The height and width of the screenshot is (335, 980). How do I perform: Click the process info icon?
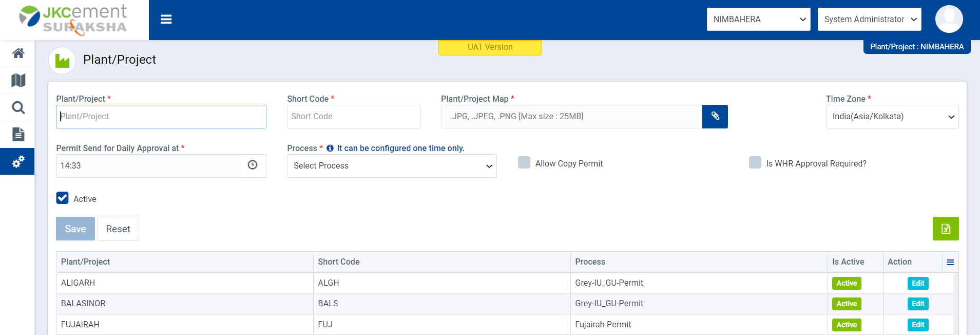pyautogui.click(x=330, y=148)
